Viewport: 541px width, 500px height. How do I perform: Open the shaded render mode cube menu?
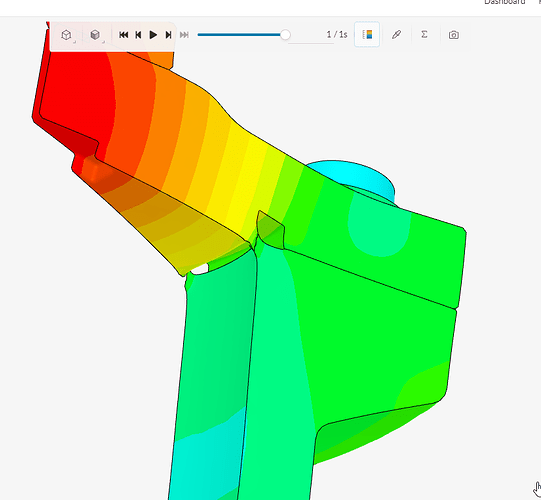click(95, 35)
